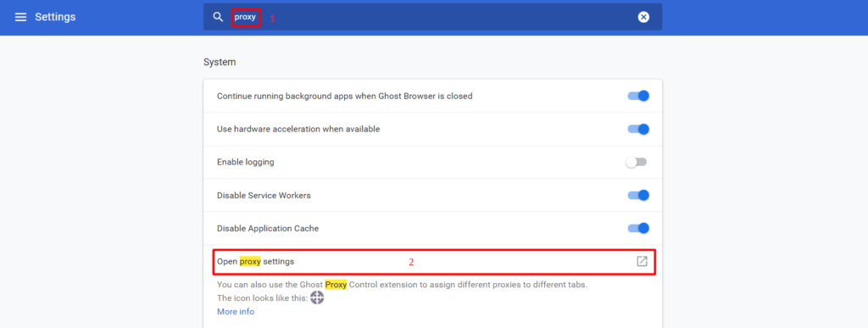Click the 'Open proxy settings' label
Image resolution: width=868 pixels, height=328 pixels.
click(255, 261)
